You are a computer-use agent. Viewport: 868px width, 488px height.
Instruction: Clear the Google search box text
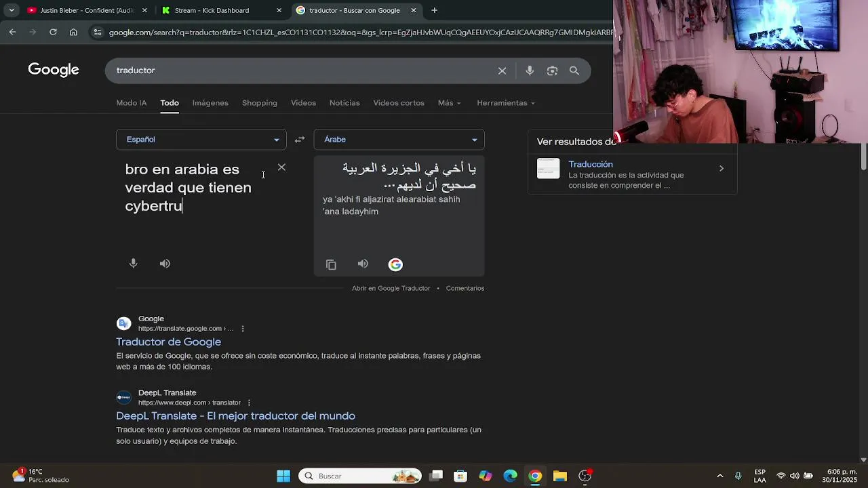tap(502, 70)
